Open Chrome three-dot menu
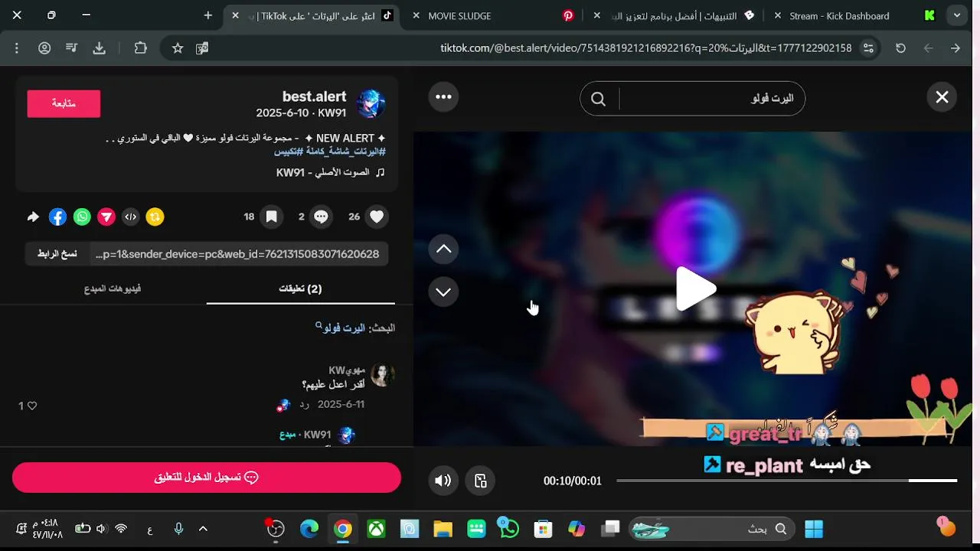Screen dimensions: 980x551 [x=17, y=48]
